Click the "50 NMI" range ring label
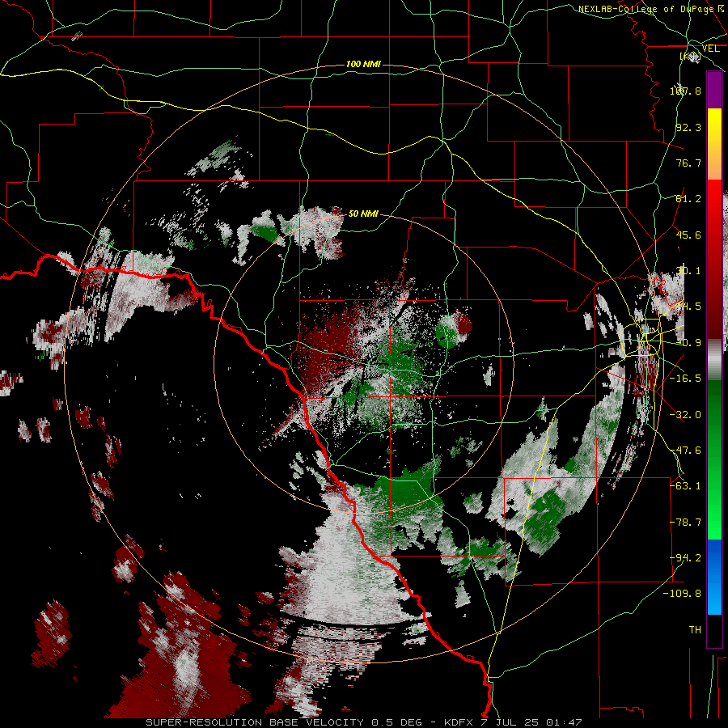The height and width of the screenshot is (728, 728). [x=363, y=214]
